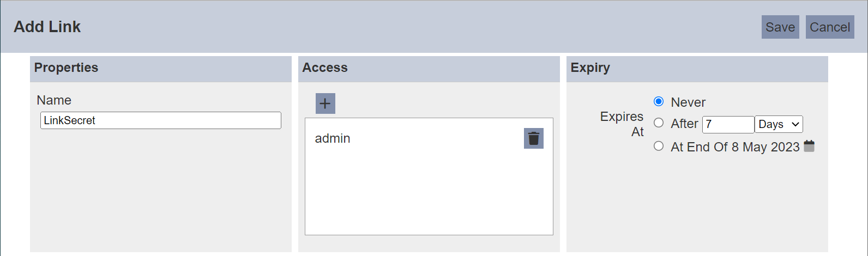Choose the After expiry radio button

pos(659,123)
